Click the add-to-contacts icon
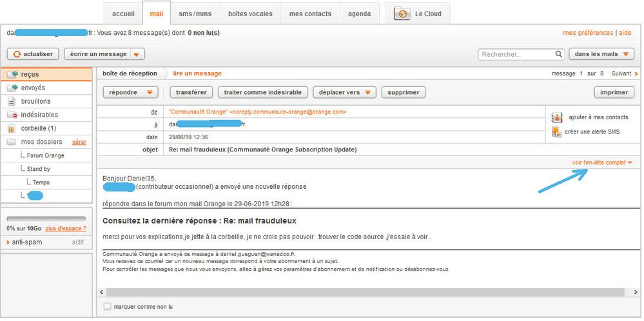 (x=557, y=117)
